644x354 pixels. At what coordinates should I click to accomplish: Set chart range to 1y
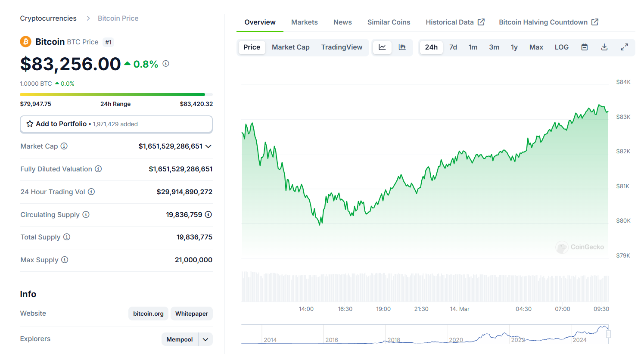pyautogui.click(x=514, y=47)
